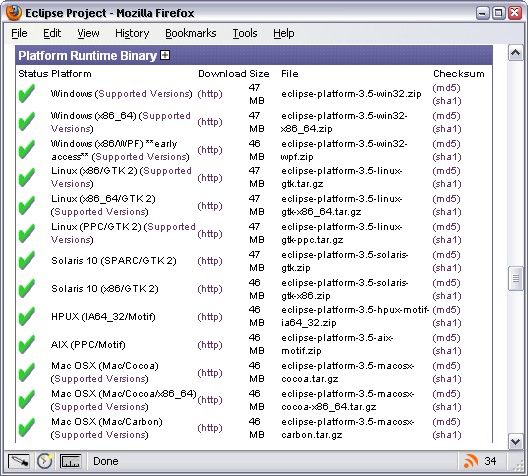
Task: Click the green checkmark for Mac OSX Carbon row
Action: coord(27,428)
